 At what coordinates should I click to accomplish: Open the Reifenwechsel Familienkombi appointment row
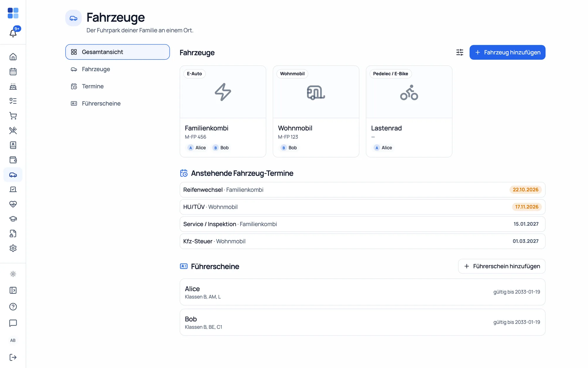pyautogui.click(x=363, y=190)
